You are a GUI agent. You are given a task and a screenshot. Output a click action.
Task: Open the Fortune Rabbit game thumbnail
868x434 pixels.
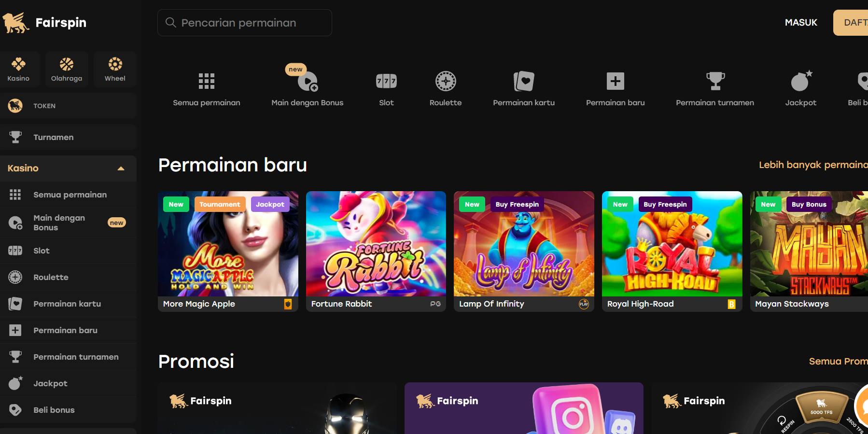coord(376,244)
